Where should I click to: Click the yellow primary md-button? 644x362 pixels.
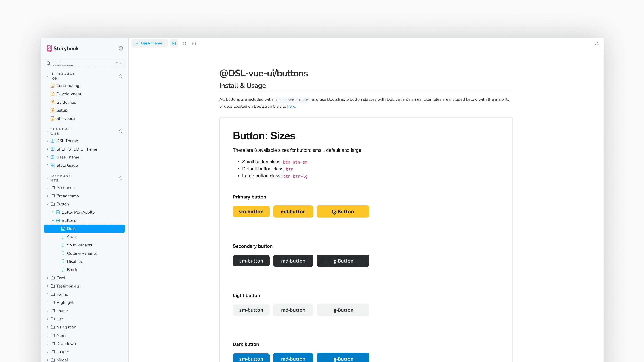coord(293,212)
